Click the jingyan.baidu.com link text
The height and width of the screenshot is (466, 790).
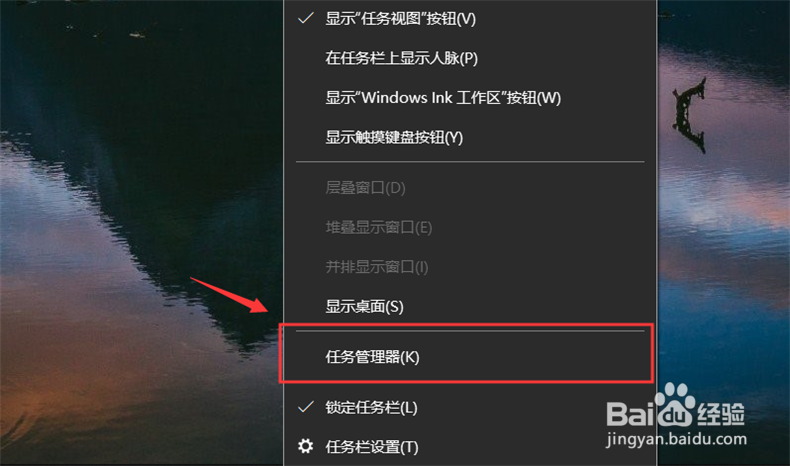tap(676, 439)
